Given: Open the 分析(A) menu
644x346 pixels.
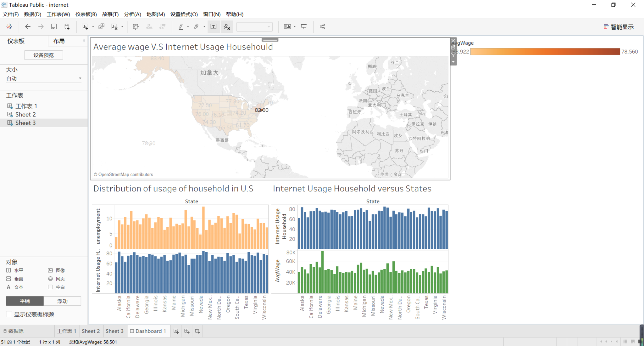Looking at the screenshot, I should coord(132,14).
